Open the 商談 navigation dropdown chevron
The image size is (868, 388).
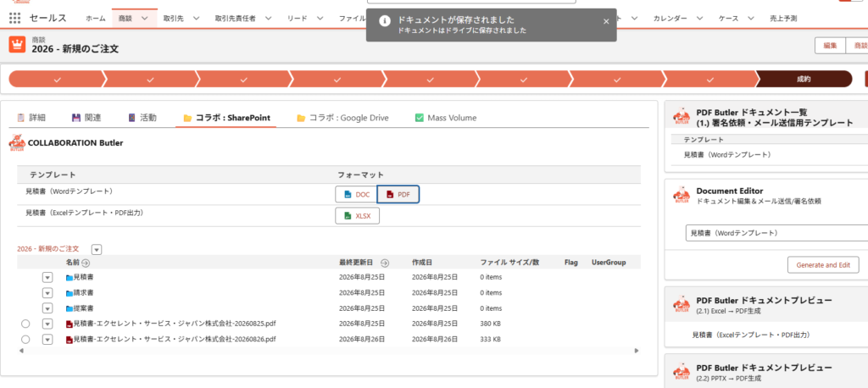(x=145, y=19)
